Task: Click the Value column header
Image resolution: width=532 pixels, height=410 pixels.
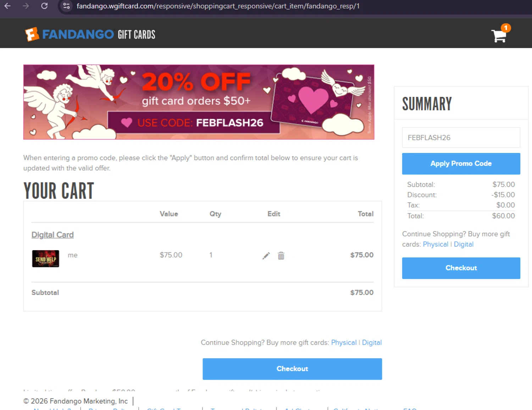Action: [x=169, y=214]
